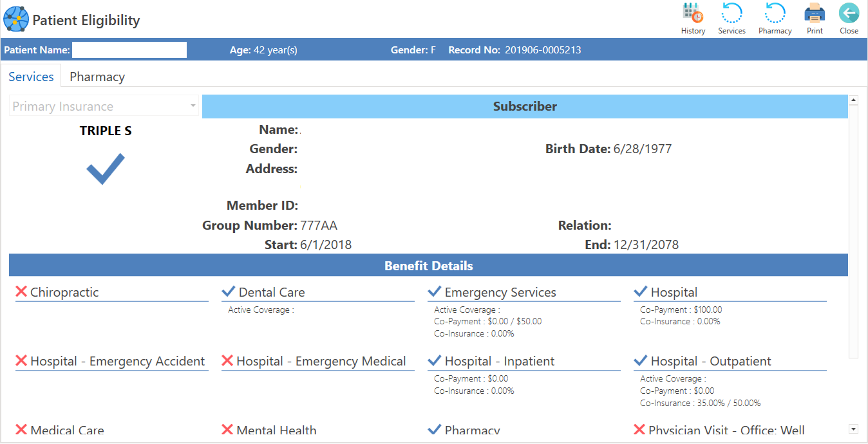Click checkmark beside Hospital - Outpatient
This screenshot has width=868, height=444.
click(640, 360)
